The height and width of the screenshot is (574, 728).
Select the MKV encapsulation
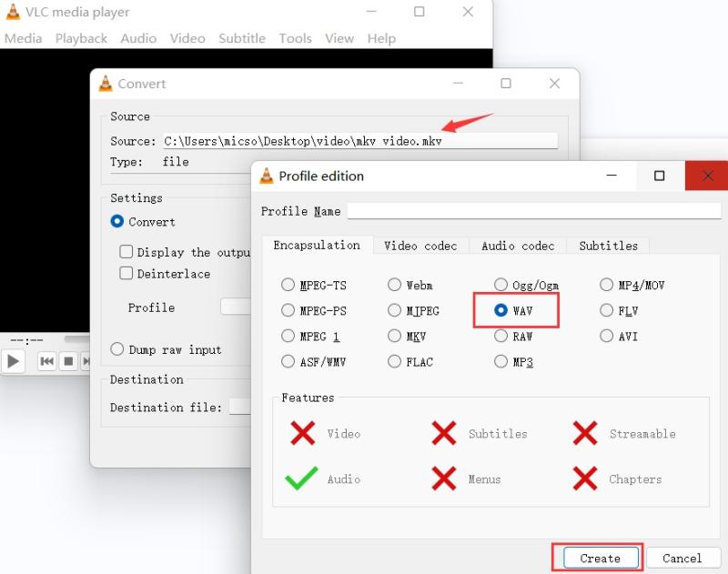[x=394, y=336]
